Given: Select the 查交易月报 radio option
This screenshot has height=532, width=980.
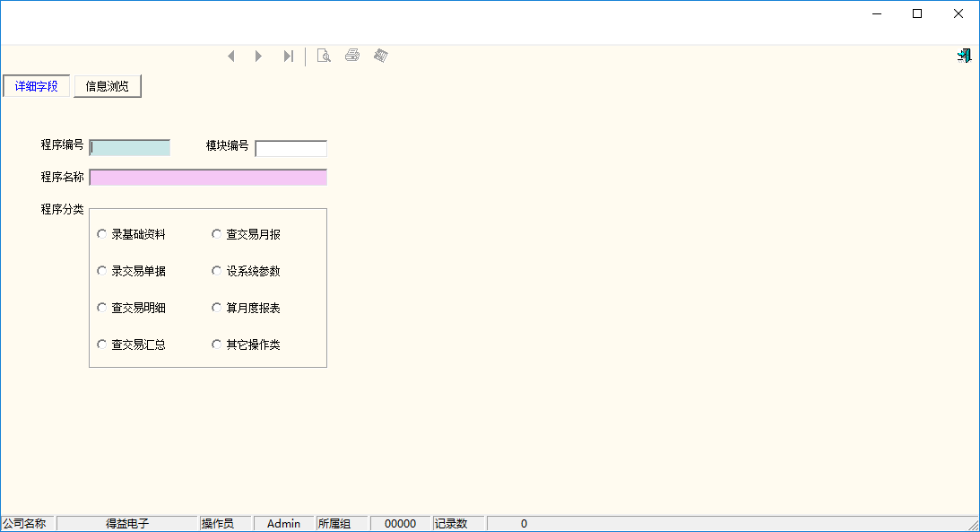Looking at the screenshot, I should point(217,234).
